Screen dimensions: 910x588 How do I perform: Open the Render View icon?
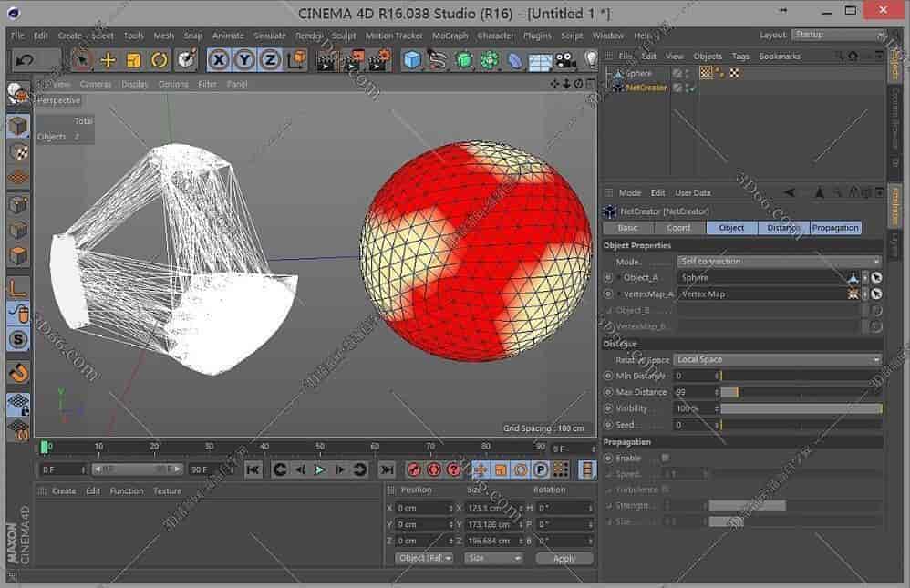326,60
